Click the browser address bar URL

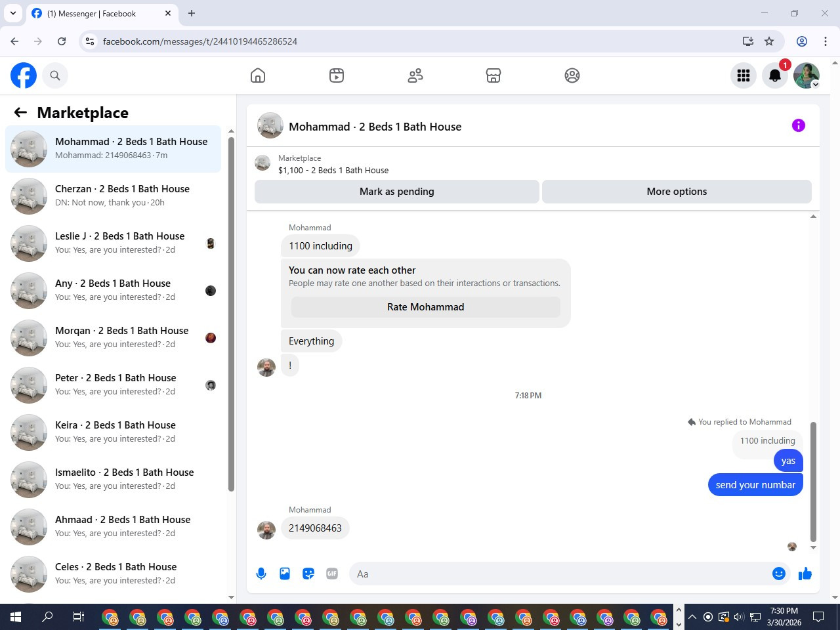(x=200, y=41)
